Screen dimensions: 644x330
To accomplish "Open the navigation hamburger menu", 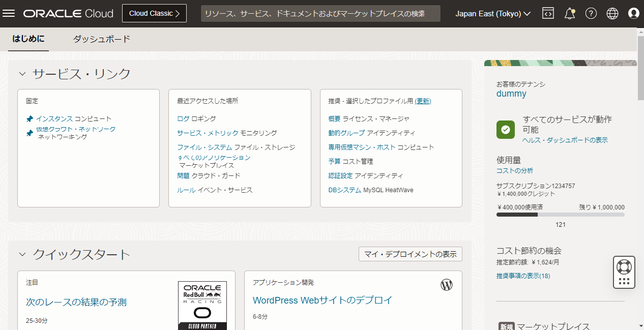I will coord(9,13).
